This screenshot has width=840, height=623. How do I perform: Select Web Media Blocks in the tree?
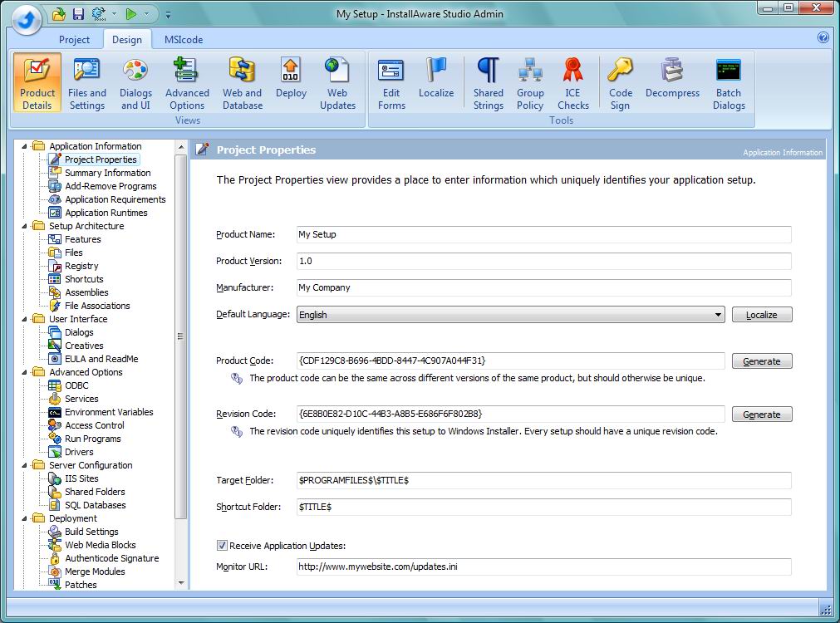pyautogui.click(x=101, y=545)
